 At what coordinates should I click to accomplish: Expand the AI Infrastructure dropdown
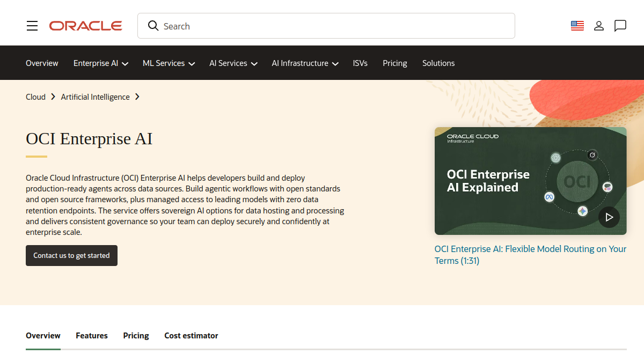[x=305, y=63]
